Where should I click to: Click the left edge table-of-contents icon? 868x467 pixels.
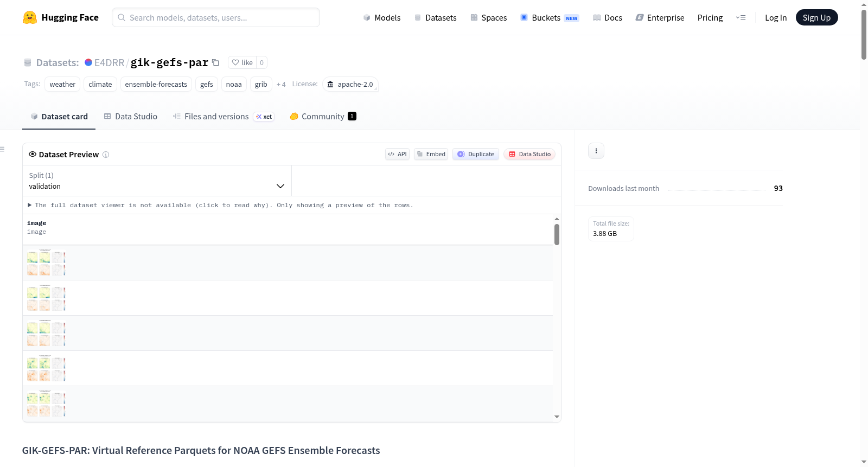(x=3, y=149)
